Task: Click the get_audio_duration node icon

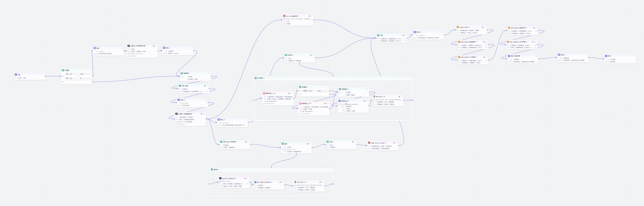Action: point(255,182)
